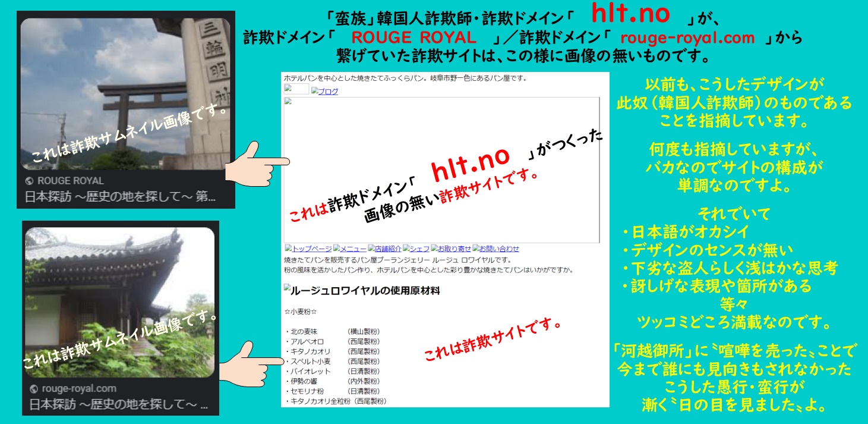Open the 日本探訪 title under rouge-royal.com
Image resolution: width=868 pixels, height=424 pixels.
point(119,406)
